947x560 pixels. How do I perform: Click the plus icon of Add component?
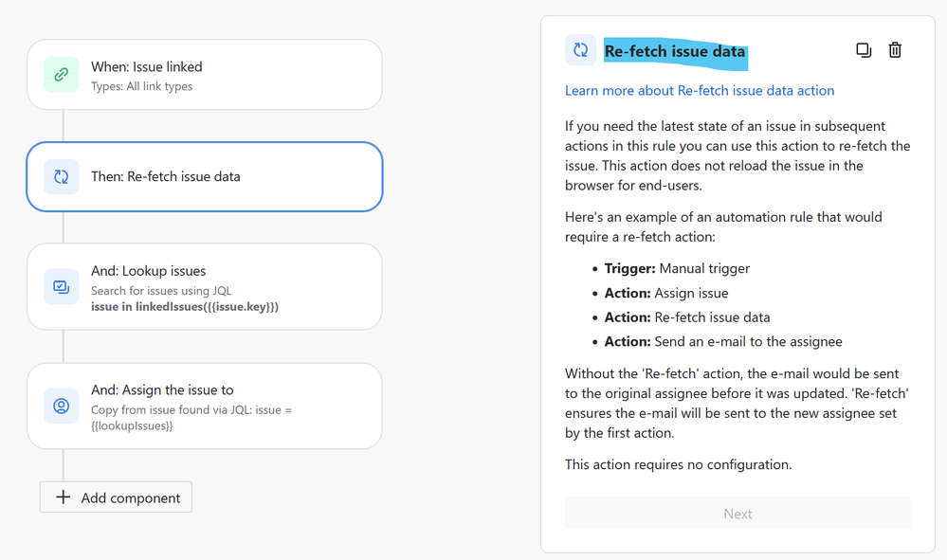coord(63,497)
